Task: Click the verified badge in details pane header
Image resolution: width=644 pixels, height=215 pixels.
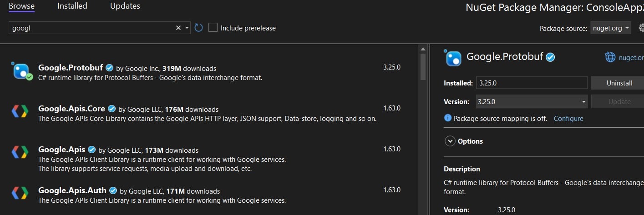Action: pos(550,57)
